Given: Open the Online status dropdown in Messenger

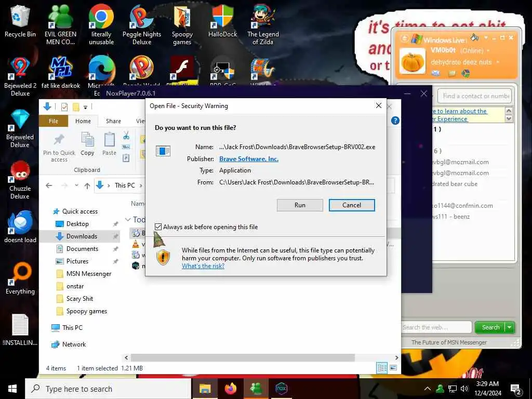Looking at the screenshot, I should click(x=488, y=50).
